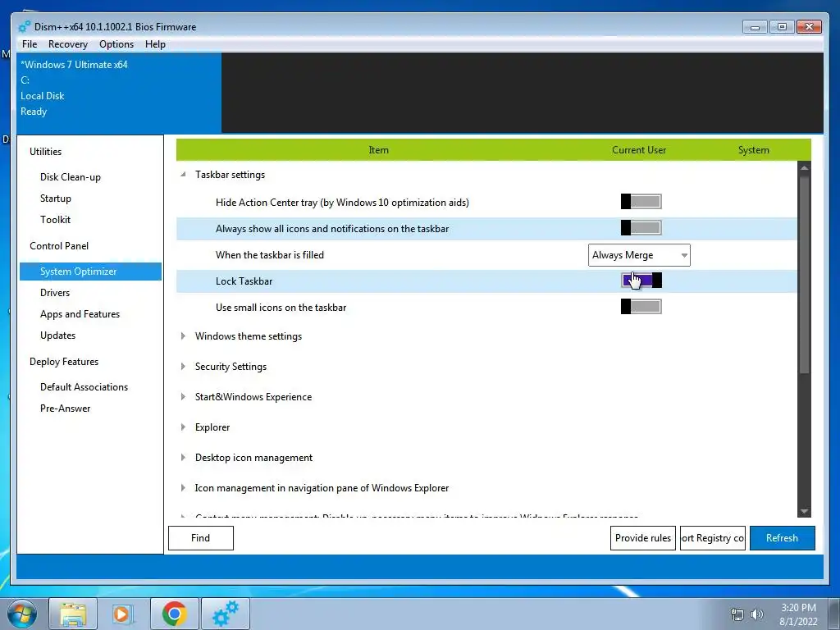Open Windows Explorer from the taskbar
840x630 pixels.
coord(73,614)
